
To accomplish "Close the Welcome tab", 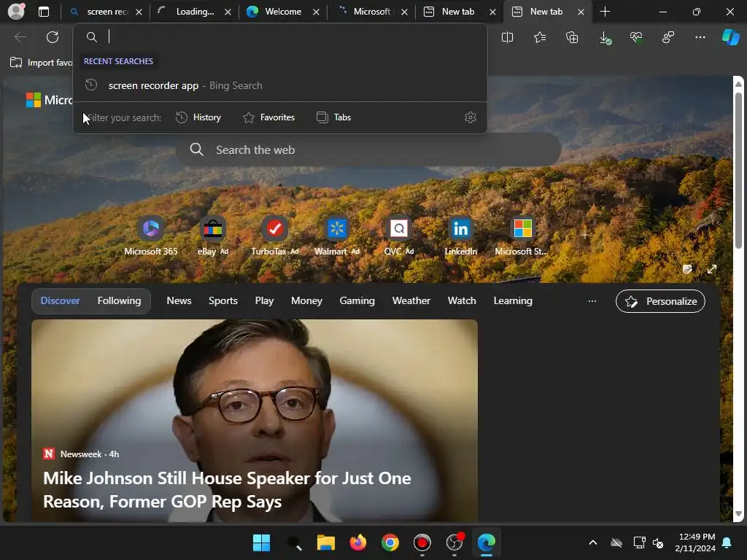I will point(316,12).
